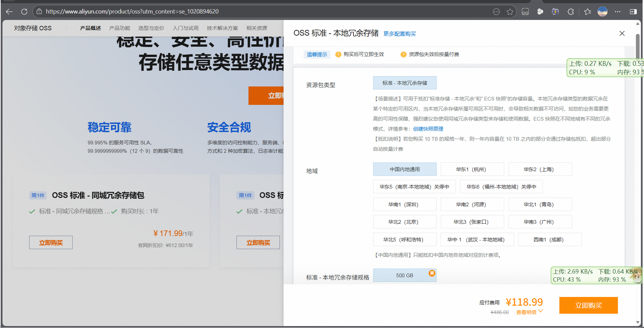This screenshot has height=328, width=644.
Task: Select region 华东6（福州-本地地域）关停中
Action: [502, 187]
